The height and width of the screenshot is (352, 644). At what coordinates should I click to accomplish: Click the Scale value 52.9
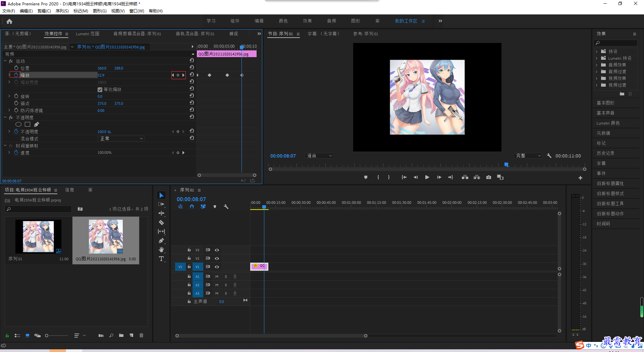point(101,75)
